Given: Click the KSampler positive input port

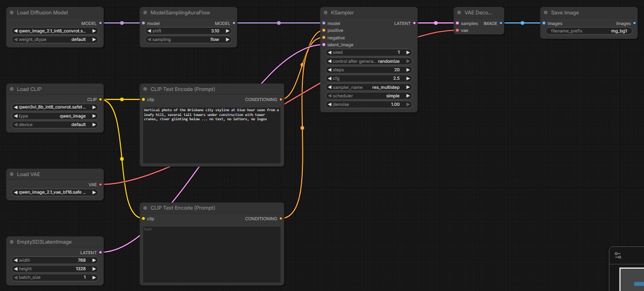Looking at the screenshot, I should point(324,31).
